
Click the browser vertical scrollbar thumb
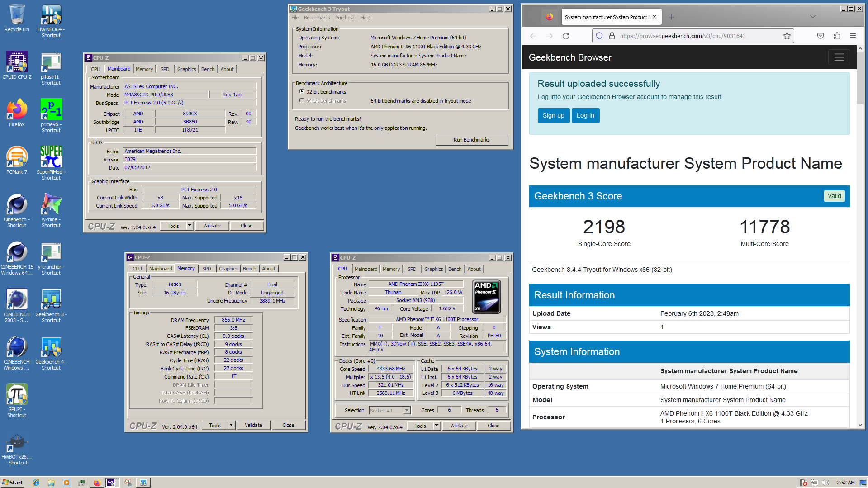[860, 78]
